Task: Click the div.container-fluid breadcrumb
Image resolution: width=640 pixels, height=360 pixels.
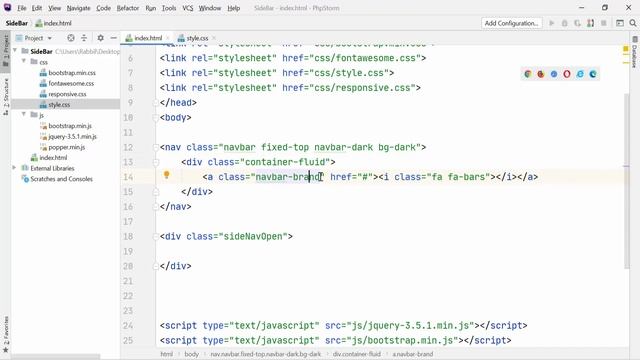Action: click(x=356, y=354)
